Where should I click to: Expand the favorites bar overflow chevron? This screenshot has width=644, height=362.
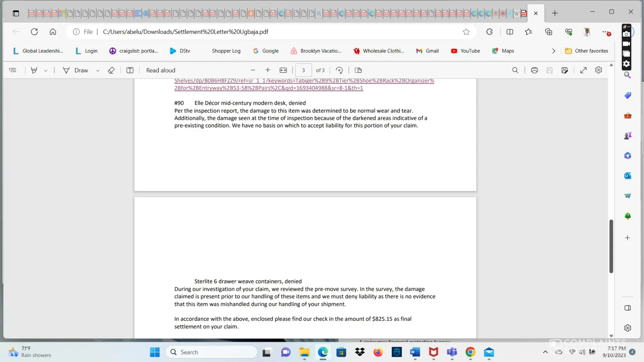pos(553,51)
